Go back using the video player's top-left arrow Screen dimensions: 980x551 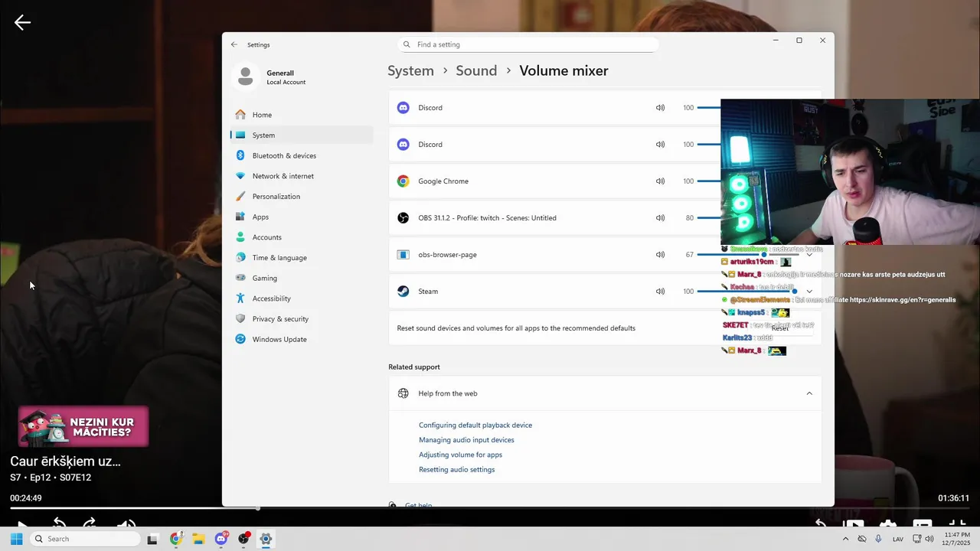[x=22, y=22]
